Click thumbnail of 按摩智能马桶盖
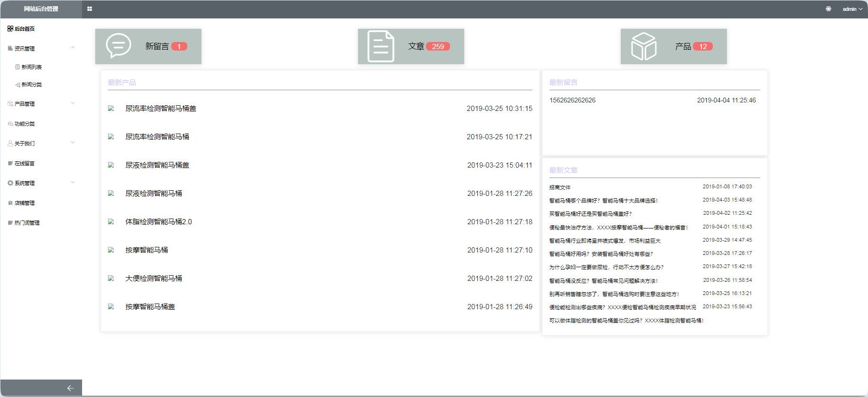Viewport: 868px width, 397px height. point(111,306)
